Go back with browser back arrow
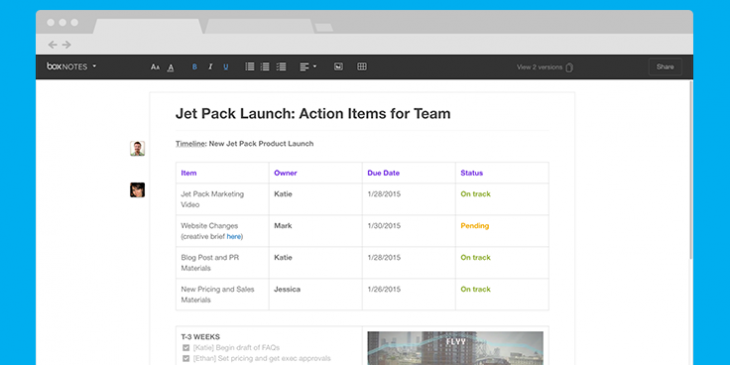This screenshot has width=730, height=365. tap(53, 45)
